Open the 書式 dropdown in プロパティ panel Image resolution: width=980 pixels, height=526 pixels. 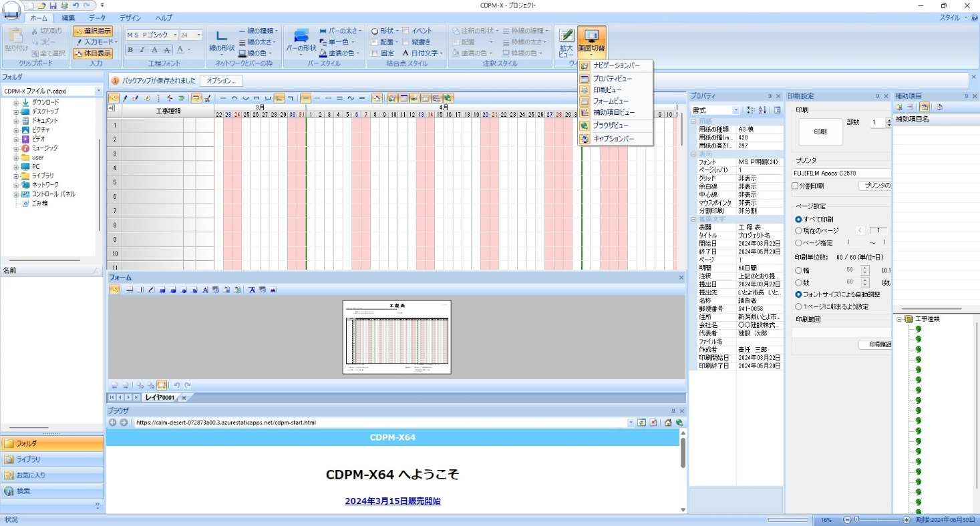[x=736, y=109]
